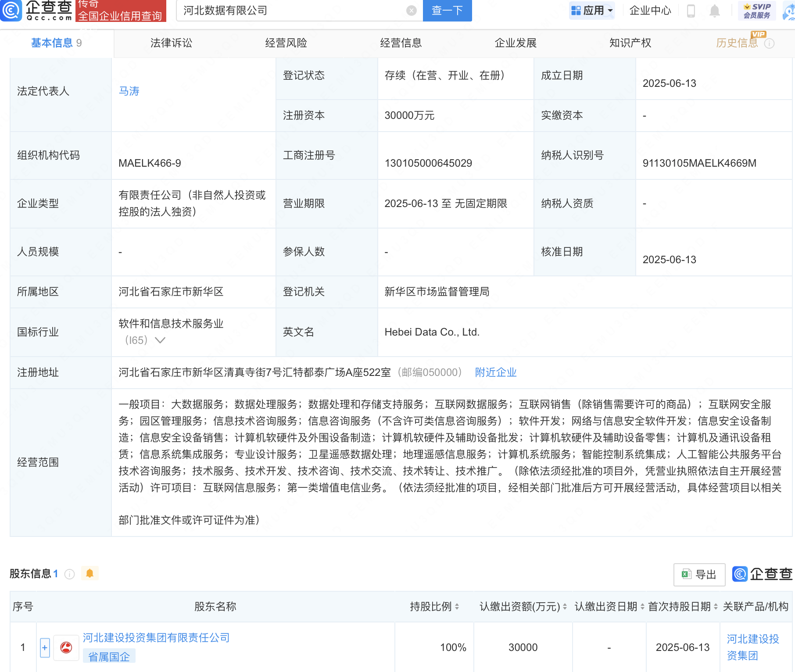Select English name Hebei Data Co., Ltd.
This screenshot has height=672, width=795.
click(432, 332)
